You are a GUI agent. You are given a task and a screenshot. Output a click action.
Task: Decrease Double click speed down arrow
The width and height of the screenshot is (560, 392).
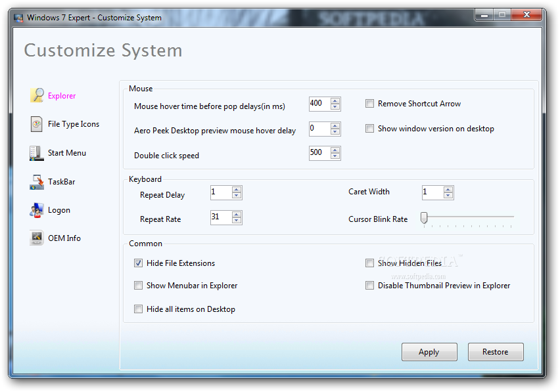(335, 156)
